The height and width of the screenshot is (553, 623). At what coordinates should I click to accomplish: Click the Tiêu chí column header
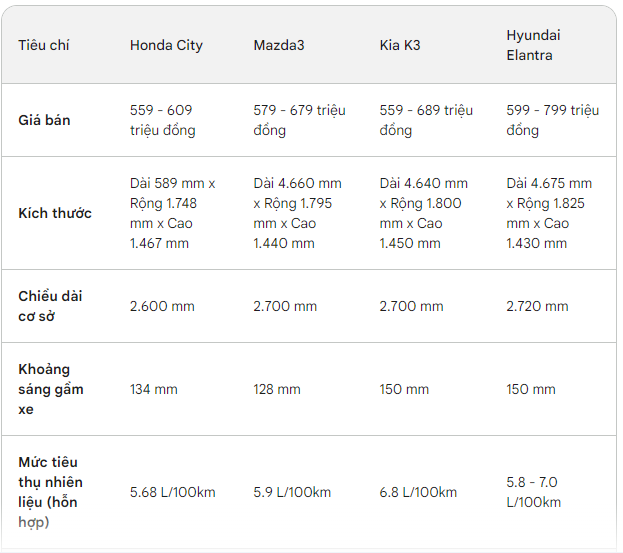[44, 46]
